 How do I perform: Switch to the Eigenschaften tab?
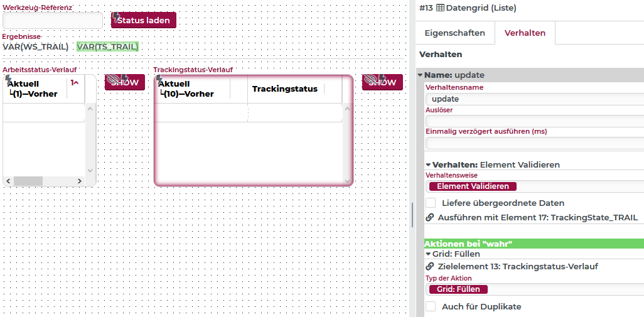(x=454, y=33)
